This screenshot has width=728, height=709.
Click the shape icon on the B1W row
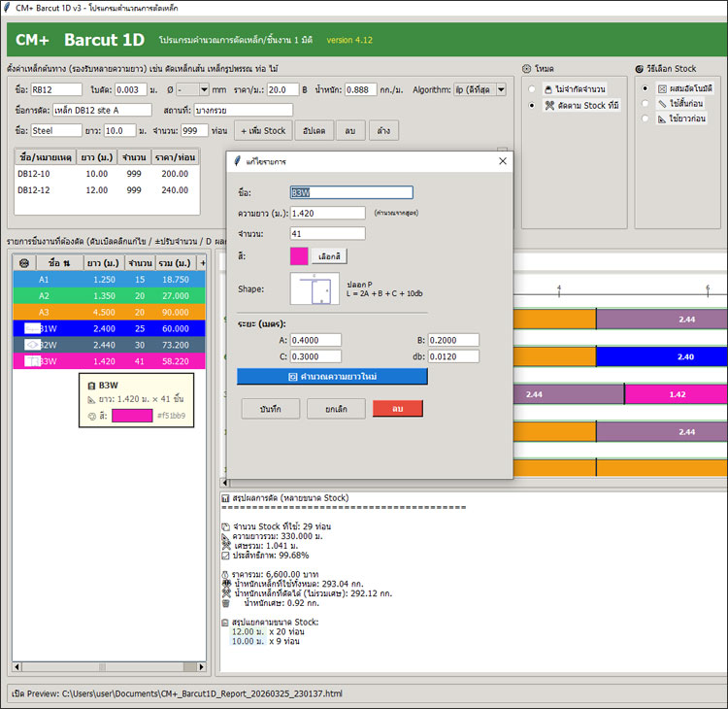[32, 329]
